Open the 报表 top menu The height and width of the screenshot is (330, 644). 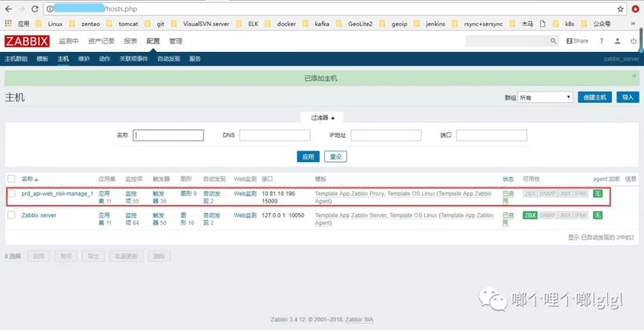pyautogui.click(x=131, y=41)
